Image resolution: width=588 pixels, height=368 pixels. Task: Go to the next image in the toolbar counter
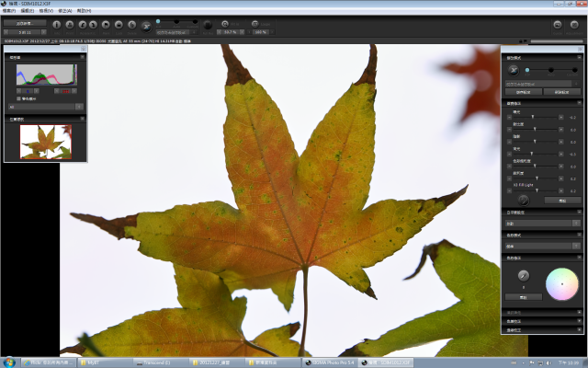44,32
